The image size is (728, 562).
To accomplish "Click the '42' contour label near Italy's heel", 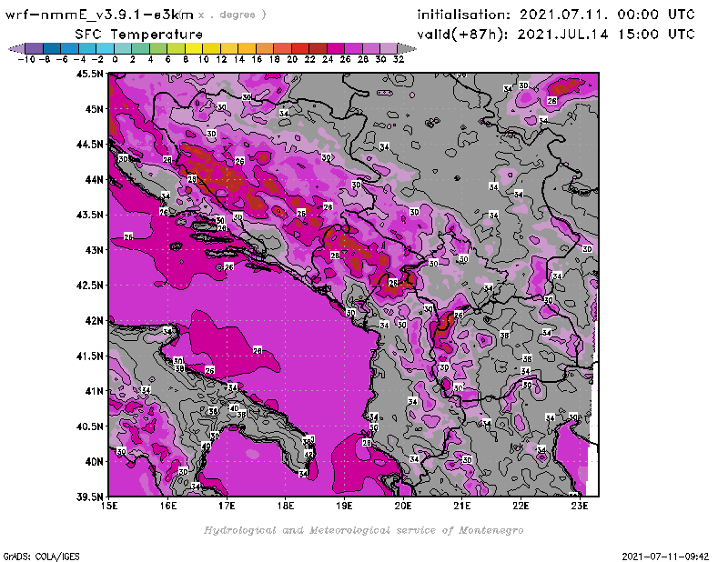I will pos(308,454).
